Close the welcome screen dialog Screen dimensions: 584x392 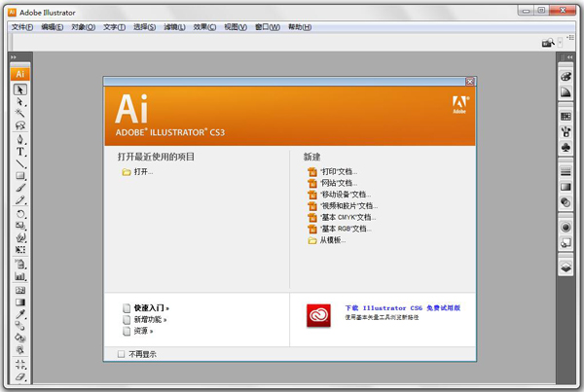point(470,81)
